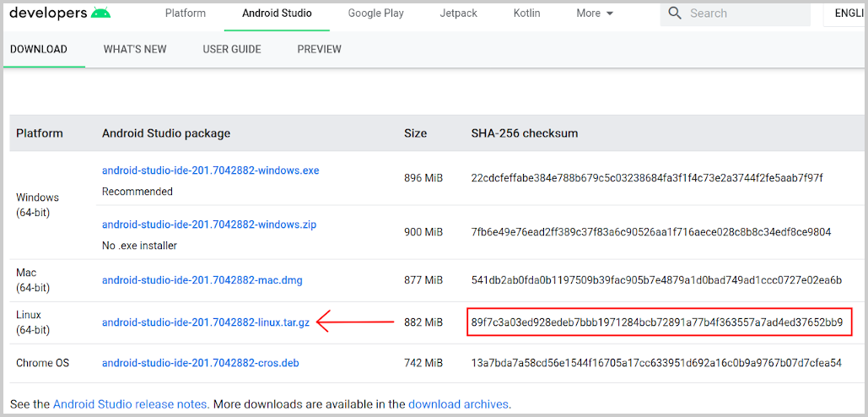
Task: Click the 882 MiB size cell
Action: coord(423,322)
